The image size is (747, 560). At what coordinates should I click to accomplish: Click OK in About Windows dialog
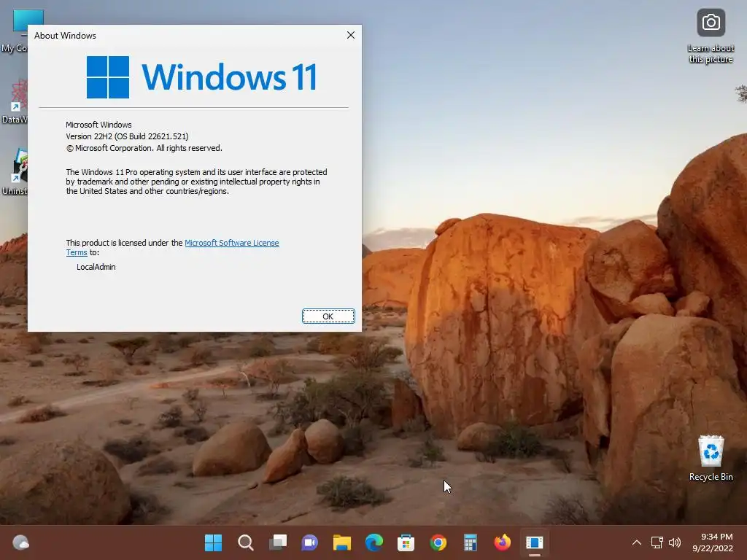tap(328, 316)
